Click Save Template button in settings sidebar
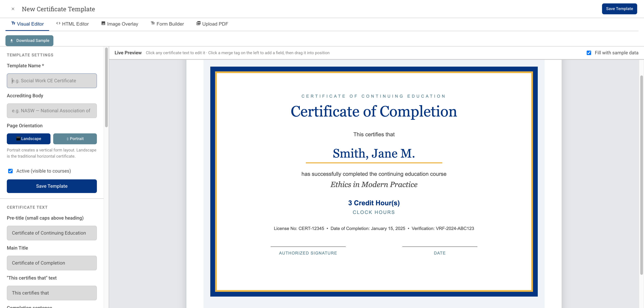This screenshot has width=644, height=308. point(52,186)
